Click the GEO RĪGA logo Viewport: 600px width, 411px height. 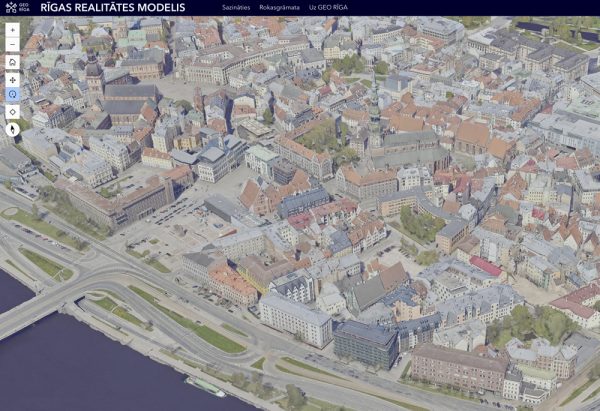18,7
